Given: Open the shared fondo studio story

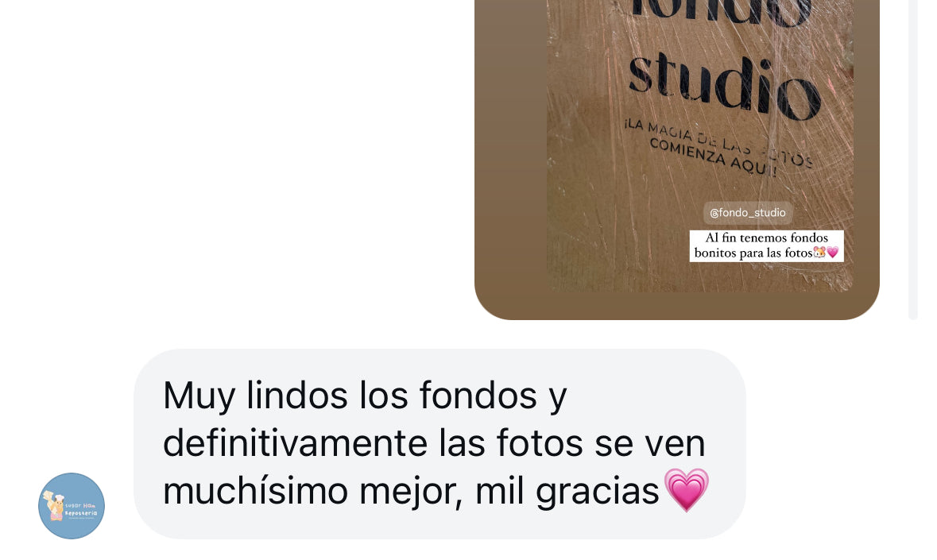Looking at the screenshot, I should click(676, 160).
